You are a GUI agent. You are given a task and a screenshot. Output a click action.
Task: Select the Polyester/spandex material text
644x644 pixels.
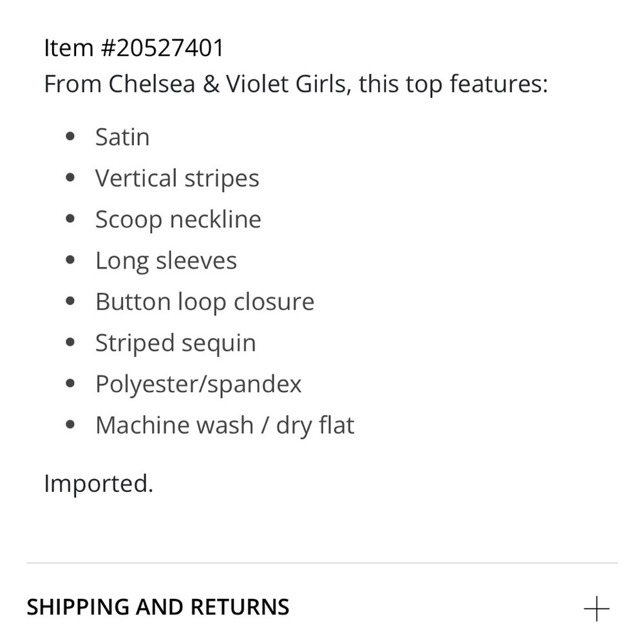[x=198, y=384]
